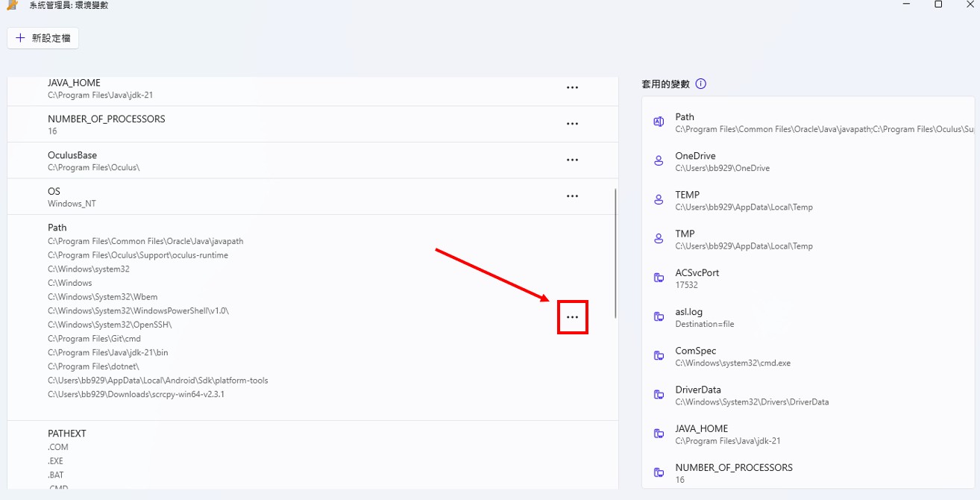This screenshot has width=980, height=500.
Task: Click the icon beside ACSvcPort
Action: click(x=659, y=278)
